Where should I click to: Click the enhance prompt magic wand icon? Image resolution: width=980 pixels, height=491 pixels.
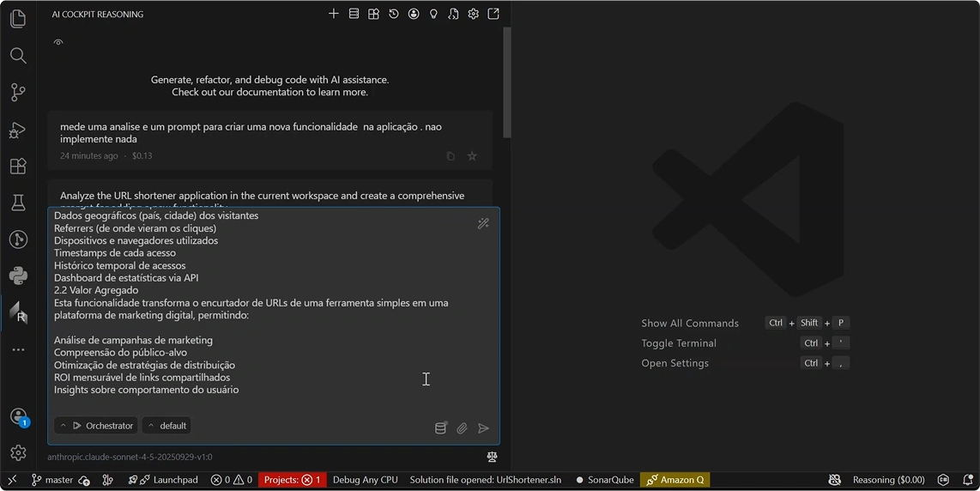point(483,223)
